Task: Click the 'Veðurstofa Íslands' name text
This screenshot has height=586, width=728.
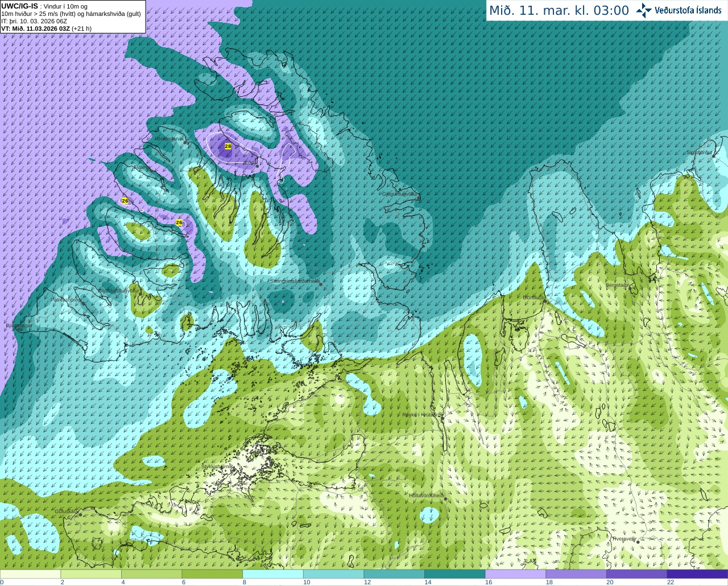Action: (688, 10)
